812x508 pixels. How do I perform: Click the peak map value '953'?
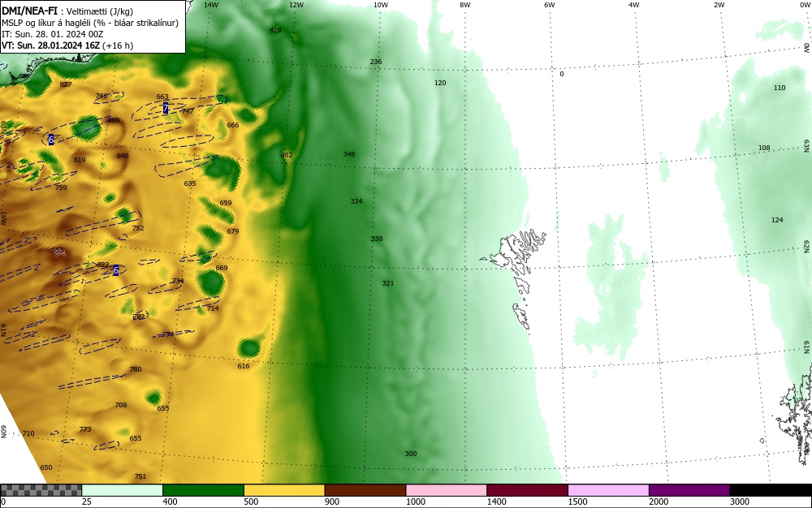coord(58,251)
